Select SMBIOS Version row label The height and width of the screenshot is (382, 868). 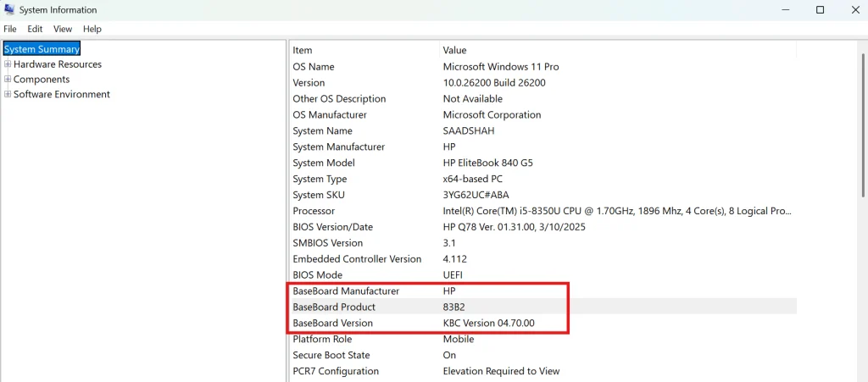[x=328, y=243]
